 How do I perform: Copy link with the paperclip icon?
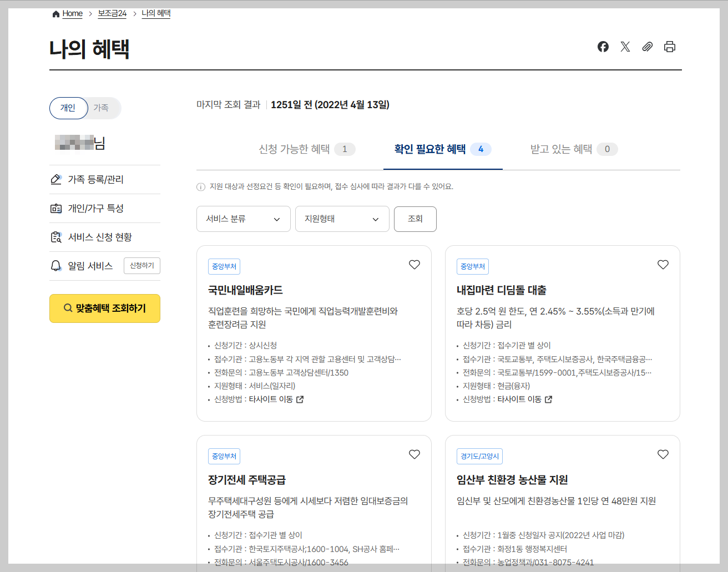click(x=648, y=47)
